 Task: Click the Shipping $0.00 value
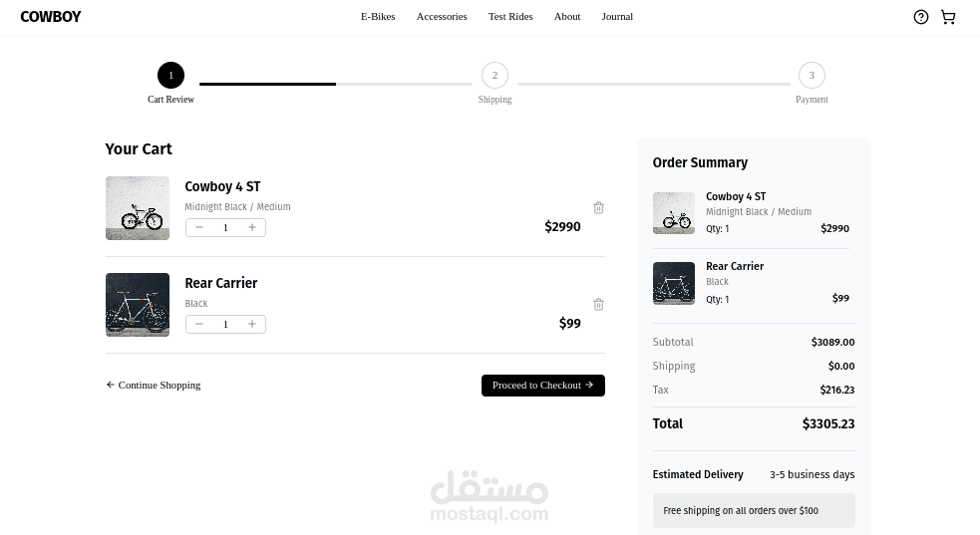tap(841, 366)
